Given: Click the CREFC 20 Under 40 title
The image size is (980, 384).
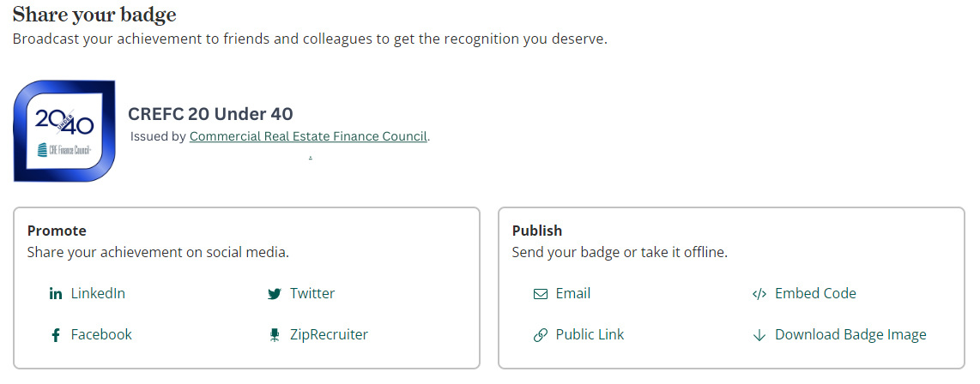Looking at the screenshot, I should [210, 114].
